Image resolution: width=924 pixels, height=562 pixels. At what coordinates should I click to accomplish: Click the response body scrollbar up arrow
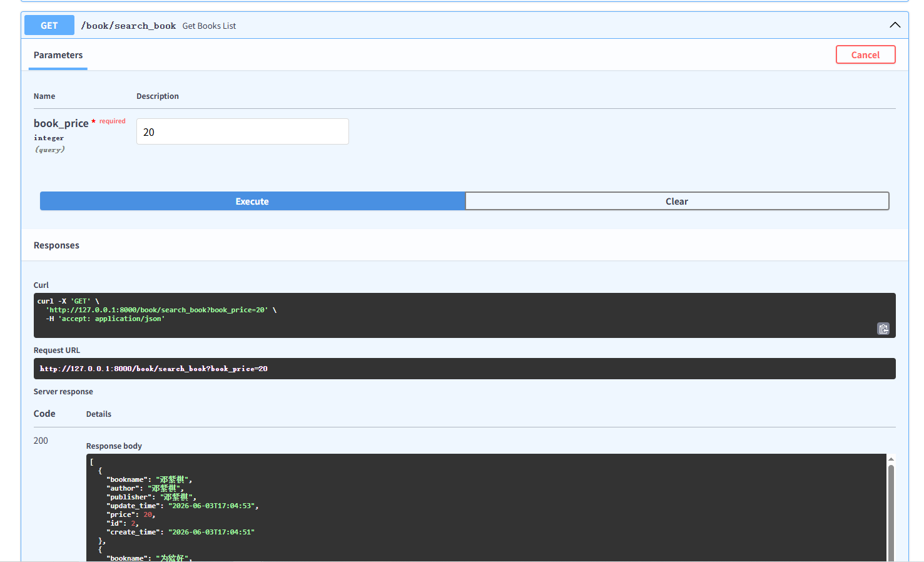pyautogui.click(x=891, y=459)
